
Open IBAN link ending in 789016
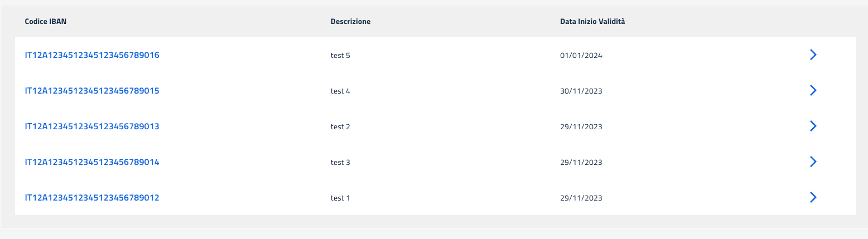pos(92,55)
